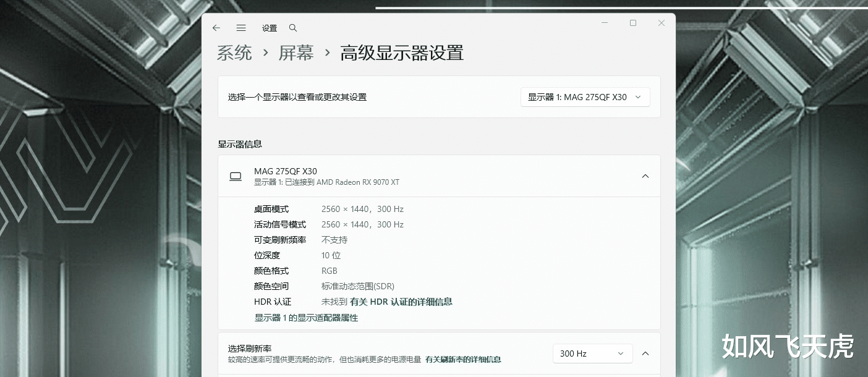Maximize the Settings window
Image resolution: width=868 pixels, height=377 pixels.
pos(633,23)
